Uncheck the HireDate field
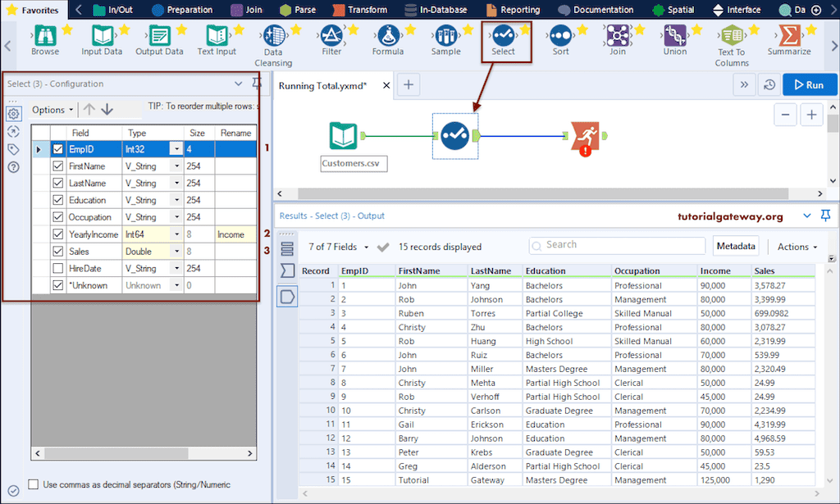 click(56, 268)
